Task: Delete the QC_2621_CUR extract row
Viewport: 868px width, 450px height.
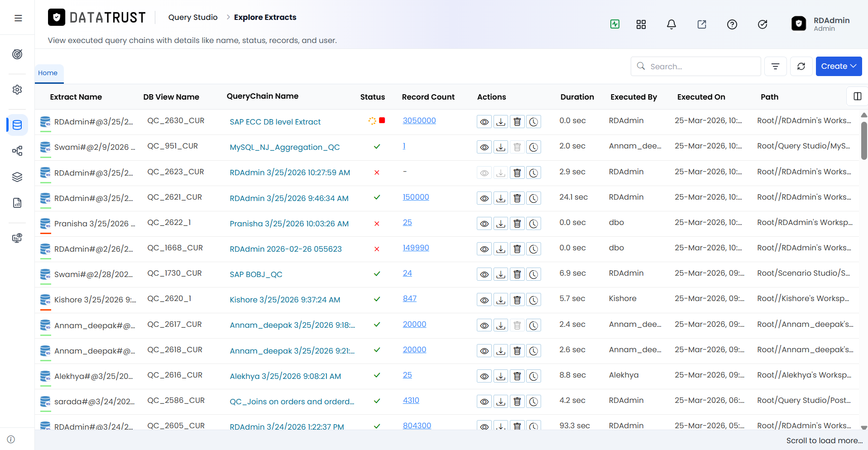Action: coord(517,198)
